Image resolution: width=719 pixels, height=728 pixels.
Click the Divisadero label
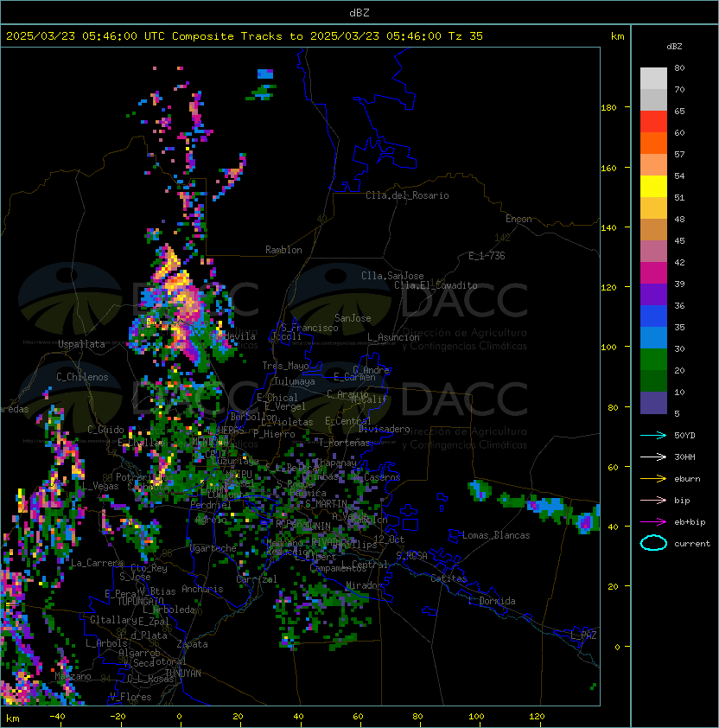pyautogui.click(x=385, y=429)
